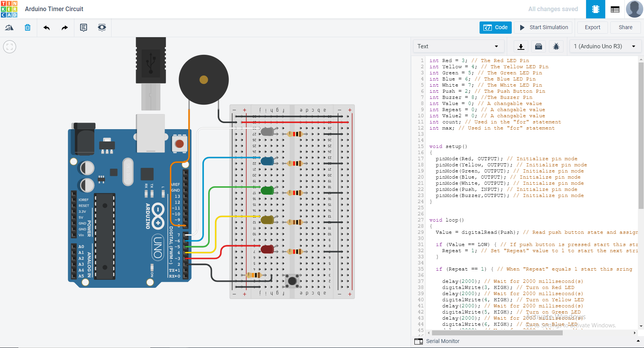Select the pushbutton on the breadboard

[x=292, y=281]
